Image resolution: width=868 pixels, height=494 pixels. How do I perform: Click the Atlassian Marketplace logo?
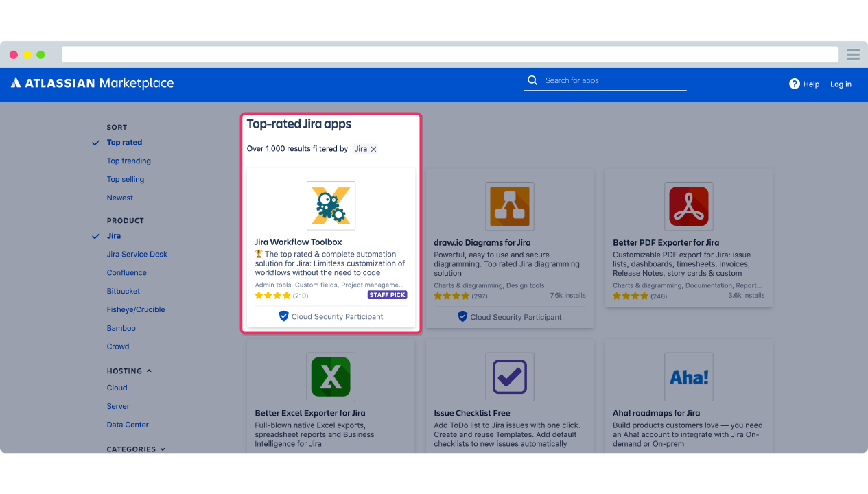[x=93, y=83]
